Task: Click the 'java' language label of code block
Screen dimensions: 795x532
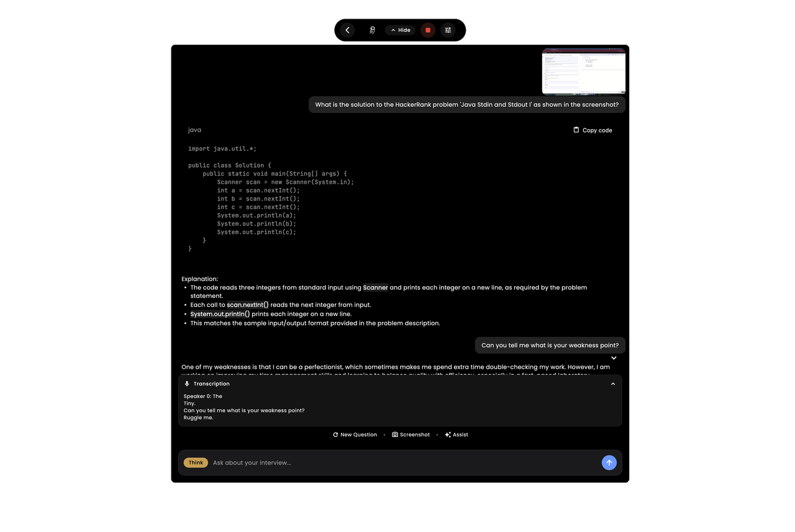Action: [x=194, y=130]
